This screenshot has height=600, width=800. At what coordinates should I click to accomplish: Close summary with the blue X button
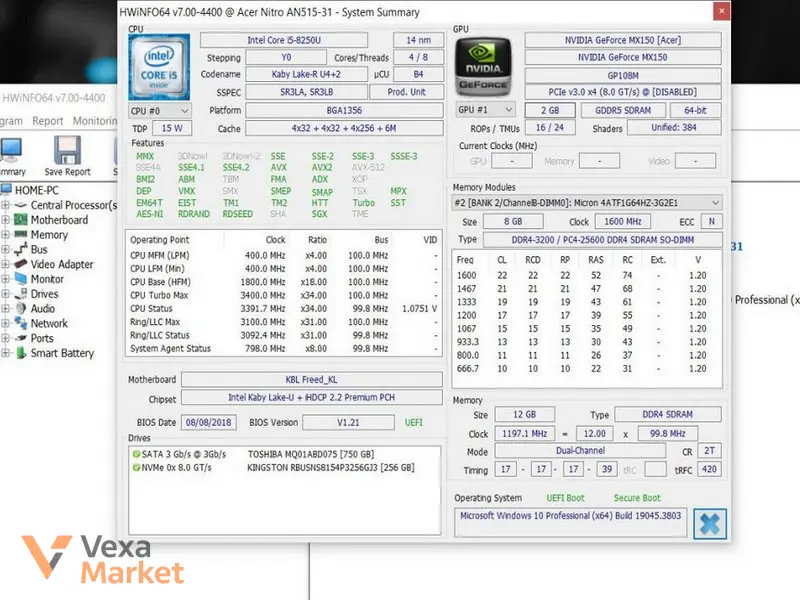click(710, 523)
